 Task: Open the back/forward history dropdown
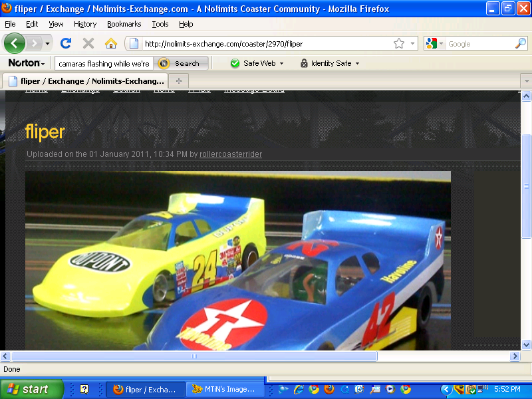pyautogui.click(x=47, y=43)
